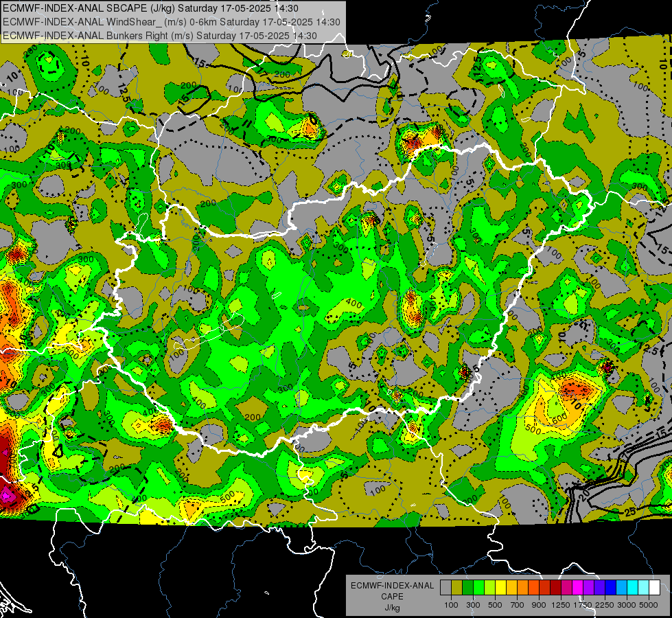Click the cyan swatch starting at 3000

(633, 587)
